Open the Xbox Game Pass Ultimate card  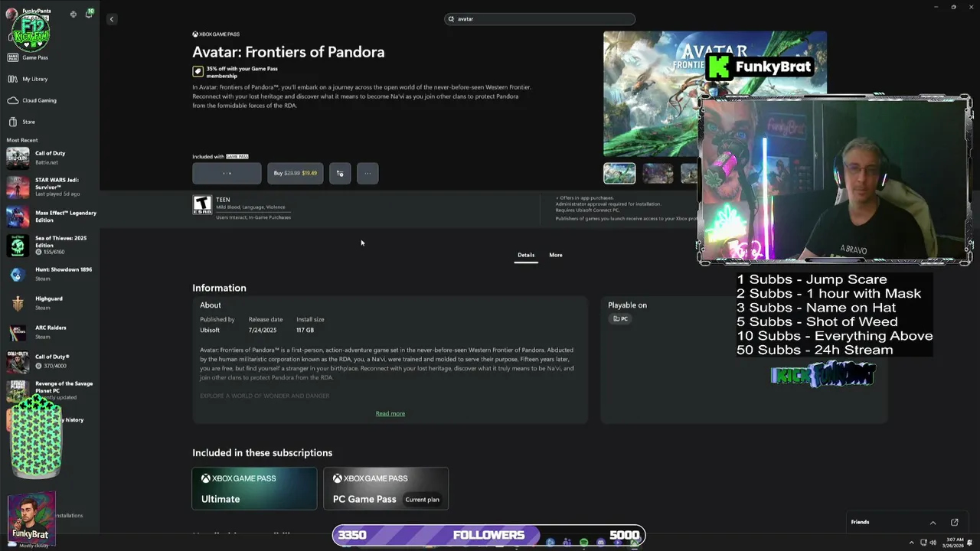tap(254, 488)
